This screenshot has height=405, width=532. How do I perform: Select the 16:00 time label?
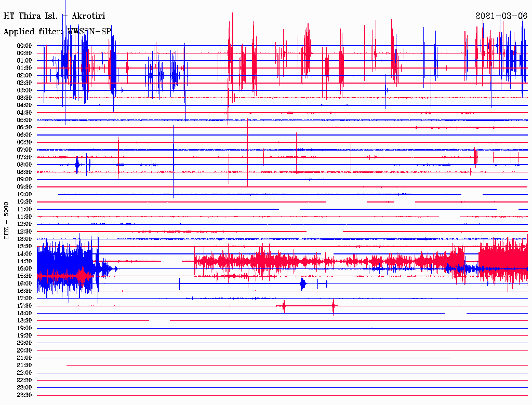24,283
